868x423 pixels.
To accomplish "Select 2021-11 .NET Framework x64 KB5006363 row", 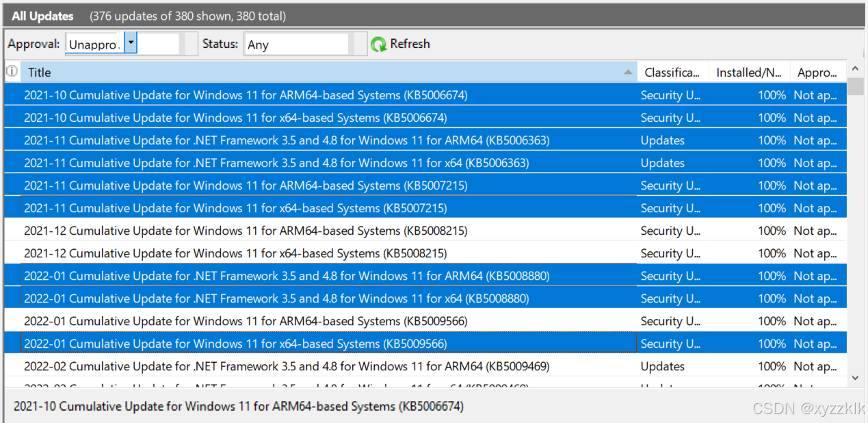I will click(x=425, y=163).
